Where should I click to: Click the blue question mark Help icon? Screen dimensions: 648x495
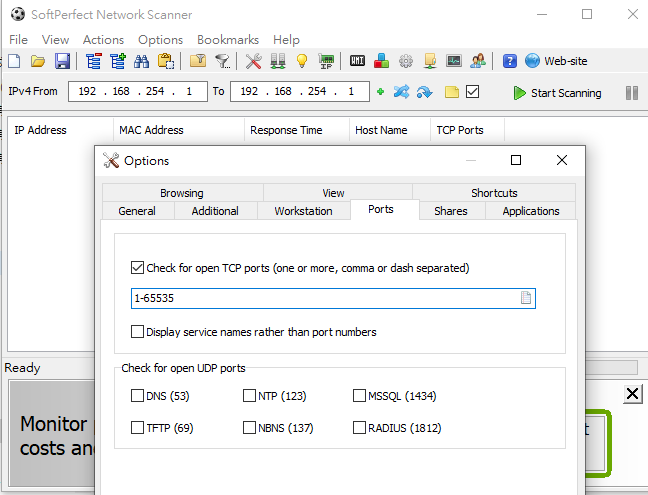tap(510, 61)
